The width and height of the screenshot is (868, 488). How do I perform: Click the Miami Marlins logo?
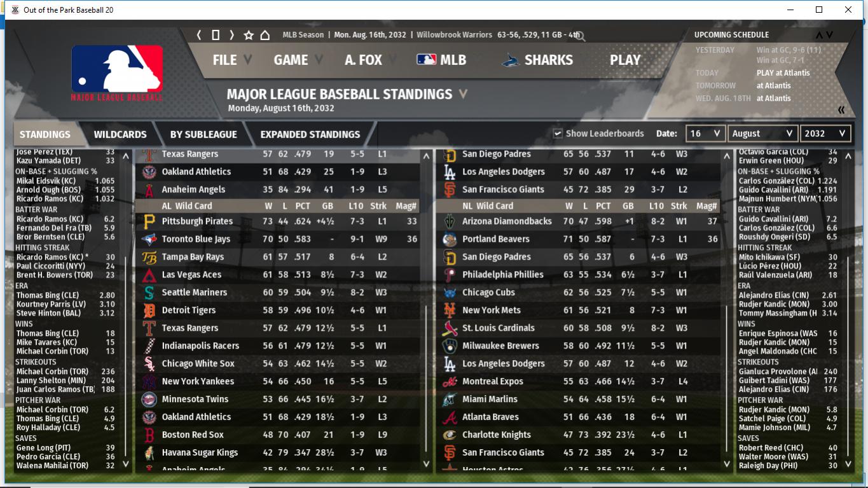[x=450, y=400]
